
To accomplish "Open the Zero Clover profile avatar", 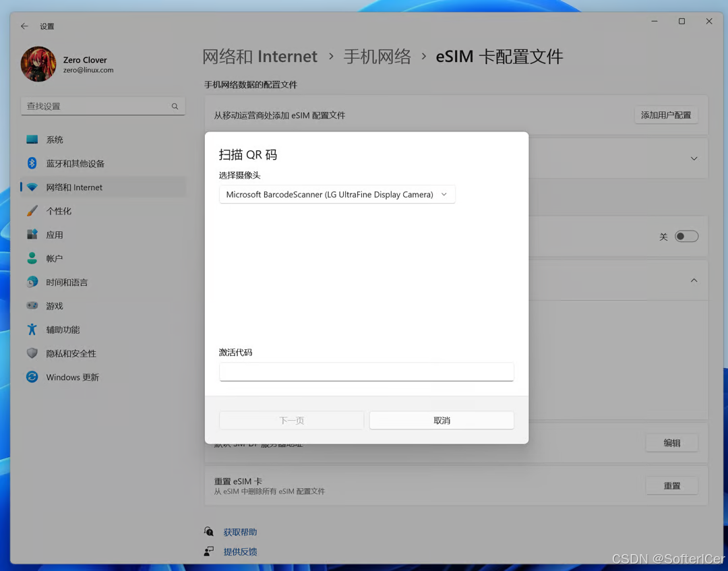I will click(38, 64).
